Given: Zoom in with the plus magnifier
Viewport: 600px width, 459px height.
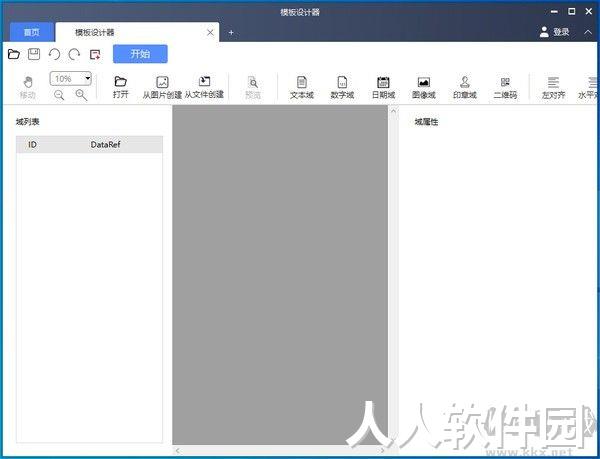Looking at the screenshot, I should point(81,95).
